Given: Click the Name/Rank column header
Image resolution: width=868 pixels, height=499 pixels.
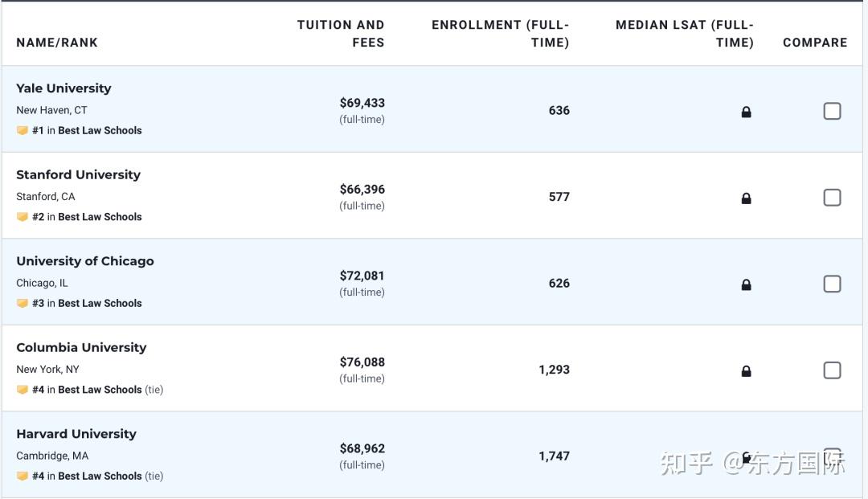Looking at the screenshot, I should tap(57, 43).
